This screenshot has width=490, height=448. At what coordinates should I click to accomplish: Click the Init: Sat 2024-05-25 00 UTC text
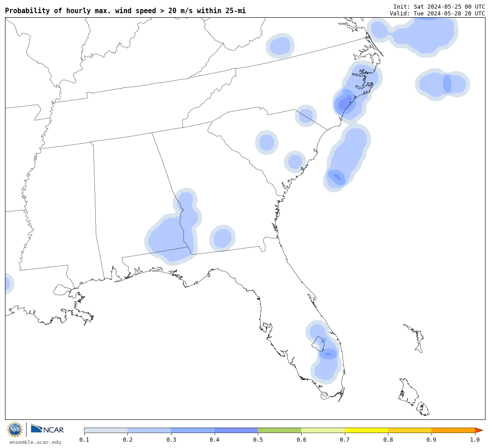(439, 6)
